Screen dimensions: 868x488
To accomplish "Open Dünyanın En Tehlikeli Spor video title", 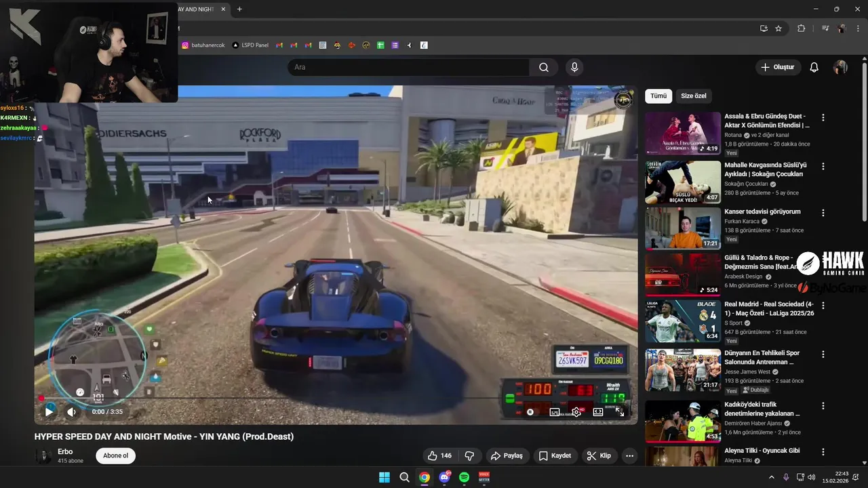I will coord(762,357).
